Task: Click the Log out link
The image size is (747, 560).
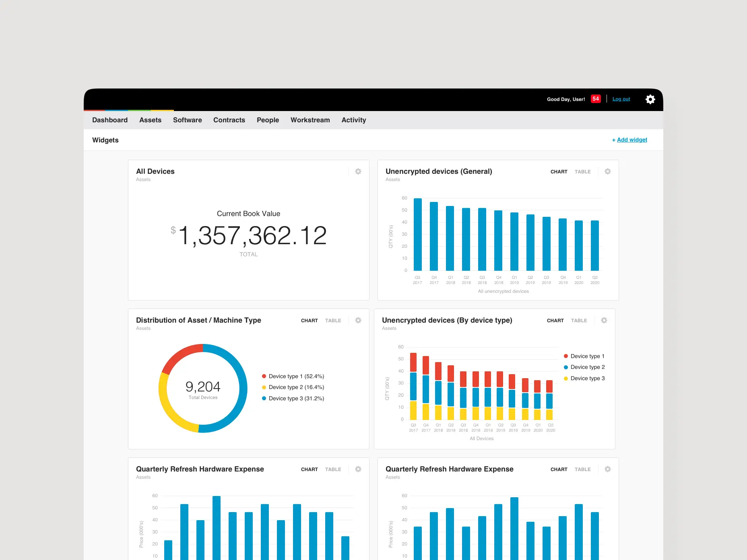Action: (621, 99)
